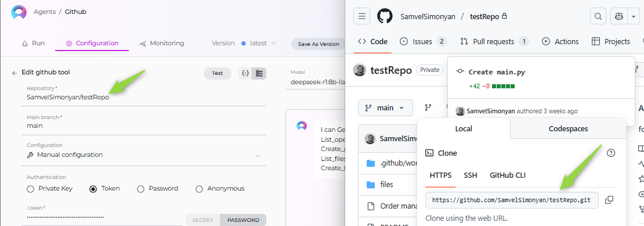
Task: Click the branches icon beside main
Action: click(x=428, y=107)
